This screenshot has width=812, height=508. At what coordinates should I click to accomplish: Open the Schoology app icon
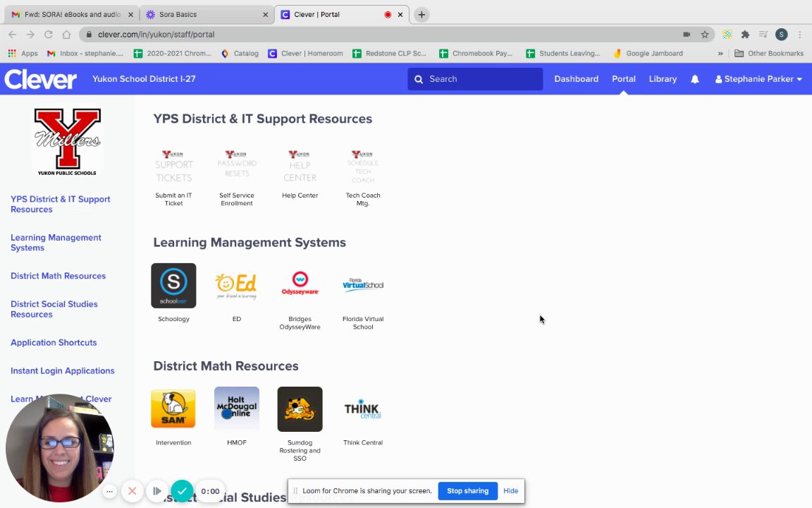pyautogui.click(x=173, y=286)
